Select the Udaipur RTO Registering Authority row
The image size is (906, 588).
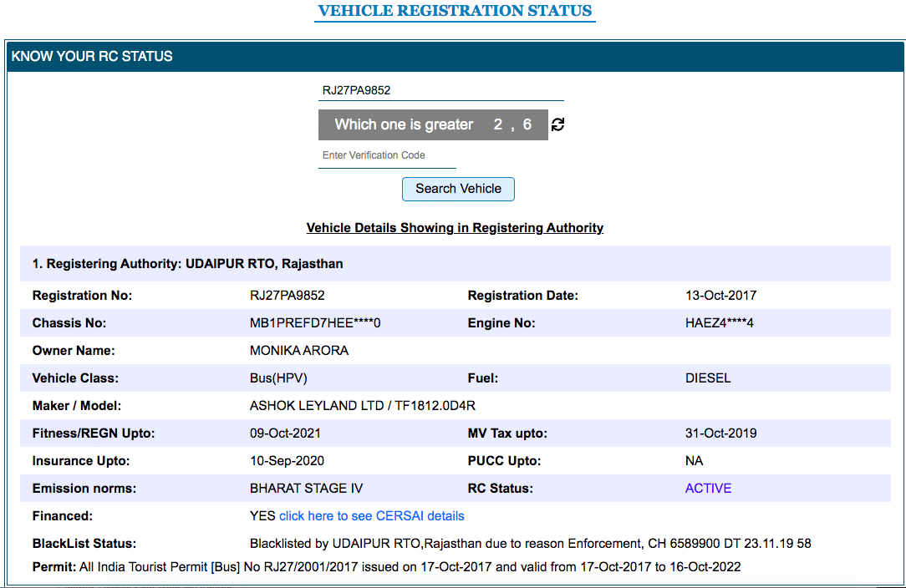point(187,264)
